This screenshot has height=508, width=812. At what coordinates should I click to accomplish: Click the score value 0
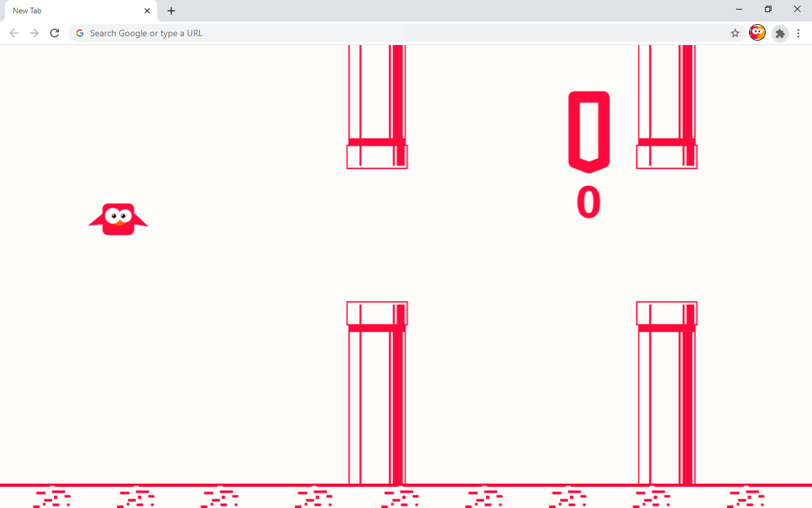[588, 203]
